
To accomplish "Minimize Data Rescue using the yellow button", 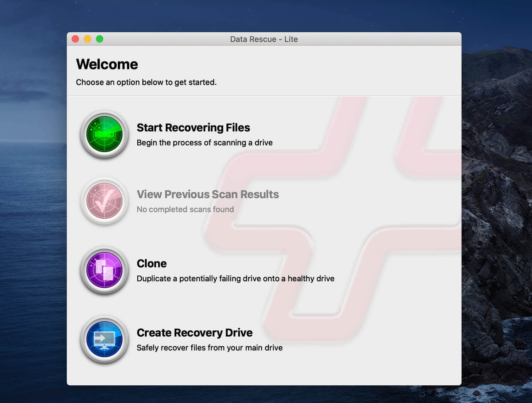I will (87, 39).
